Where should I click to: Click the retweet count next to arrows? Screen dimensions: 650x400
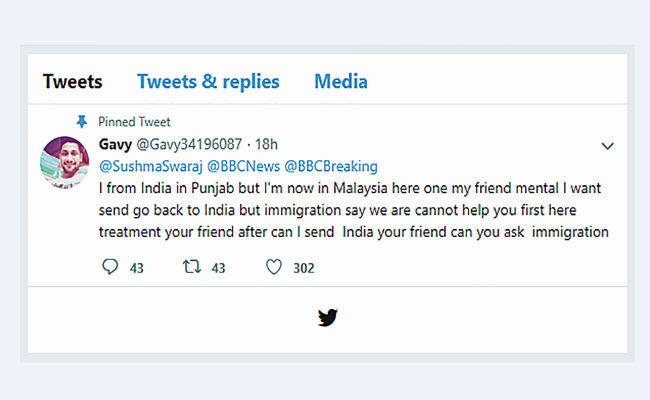coord(218,268)
